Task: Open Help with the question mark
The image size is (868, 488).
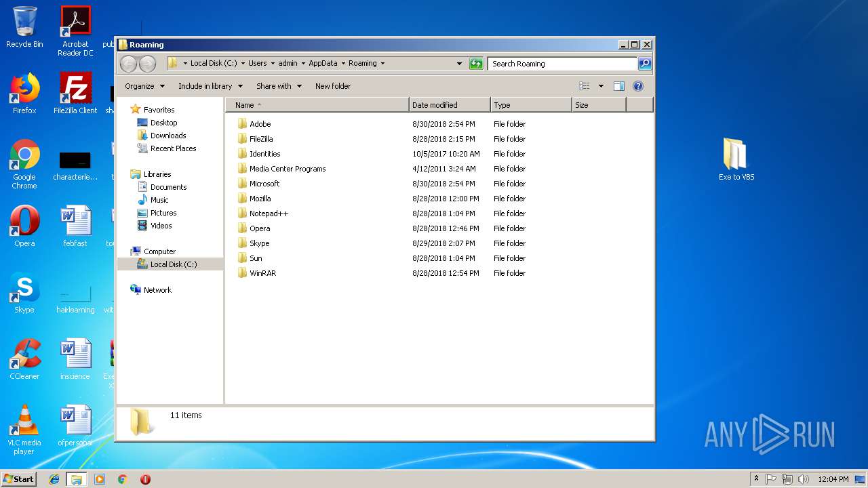Action: (637, 86)
